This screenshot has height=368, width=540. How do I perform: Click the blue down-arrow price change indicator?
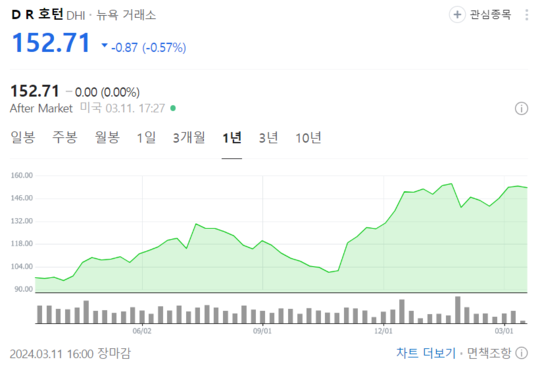pyautogui.click(x=104, y=45)
